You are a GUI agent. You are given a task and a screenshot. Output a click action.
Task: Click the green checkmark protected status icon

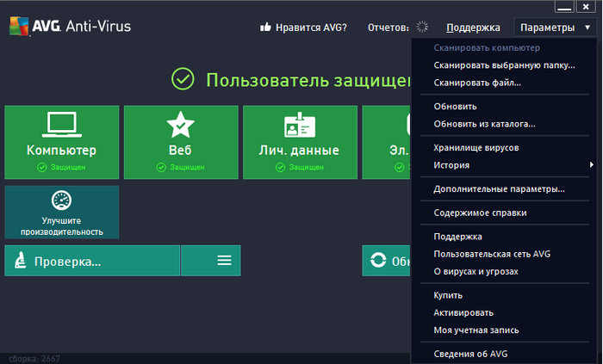pos(183,79)
